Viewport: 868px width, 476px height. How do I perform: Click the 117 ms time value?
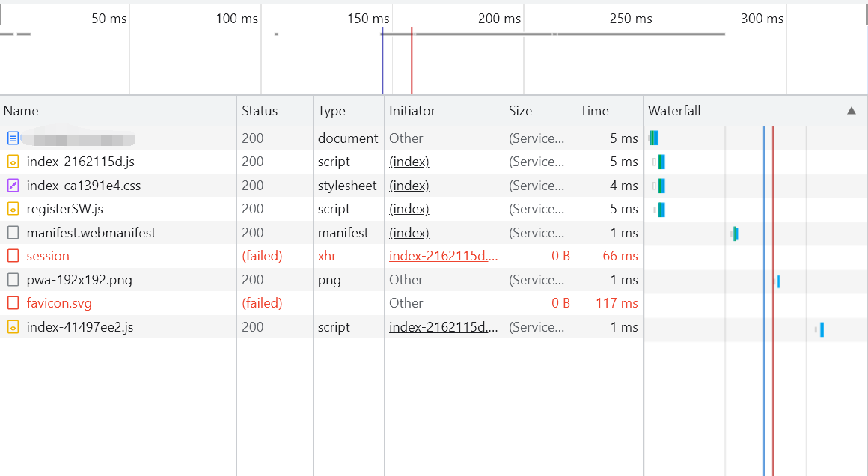tap(617, 303)
